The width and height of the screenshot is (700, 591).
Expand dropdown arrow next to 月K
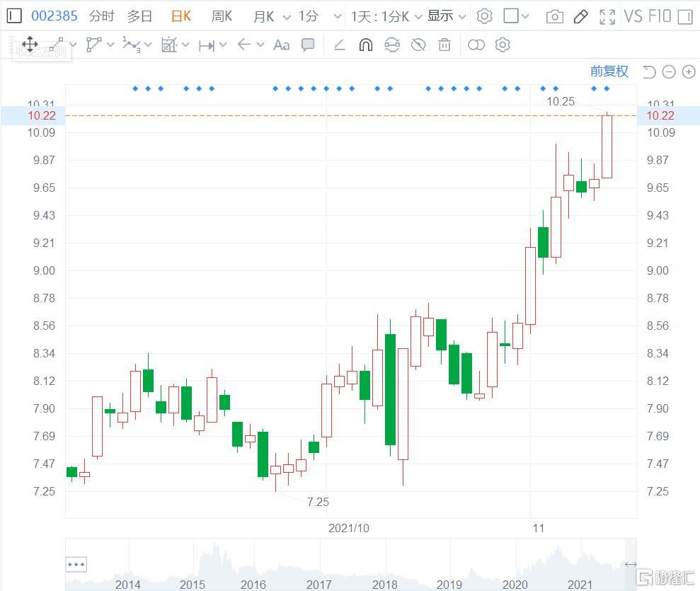click(x=287, y=18)
